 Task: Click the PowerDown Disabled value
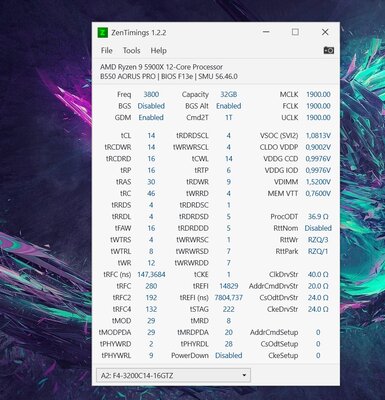[x=229, y=355]
